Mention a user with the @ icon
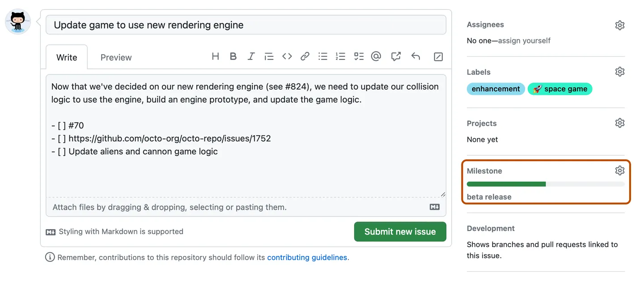The height and width of the screenshot is (281, 644). [x=376, y=56]
